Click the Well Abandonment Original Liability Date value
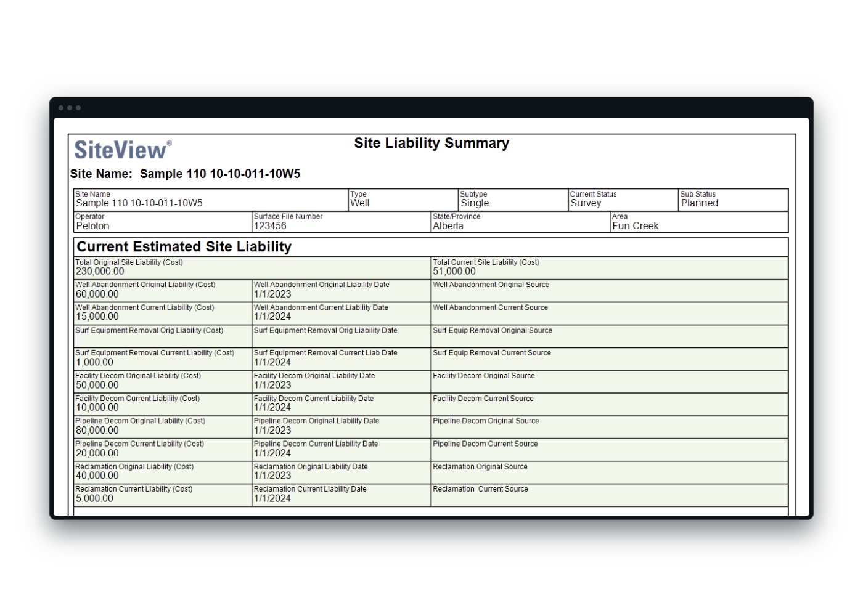The image size is (863, 616). [272, 294]
